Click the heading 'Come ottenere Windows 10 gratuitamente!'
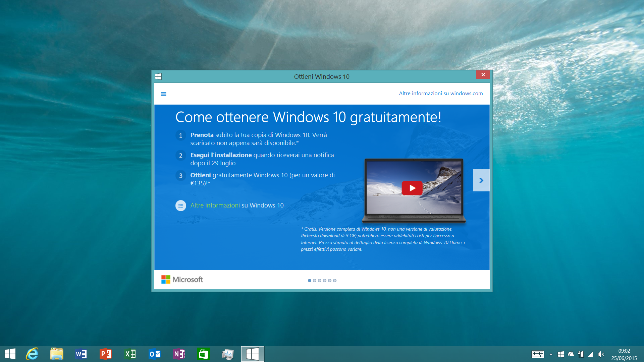644x362 pixels. pos(308,117)
